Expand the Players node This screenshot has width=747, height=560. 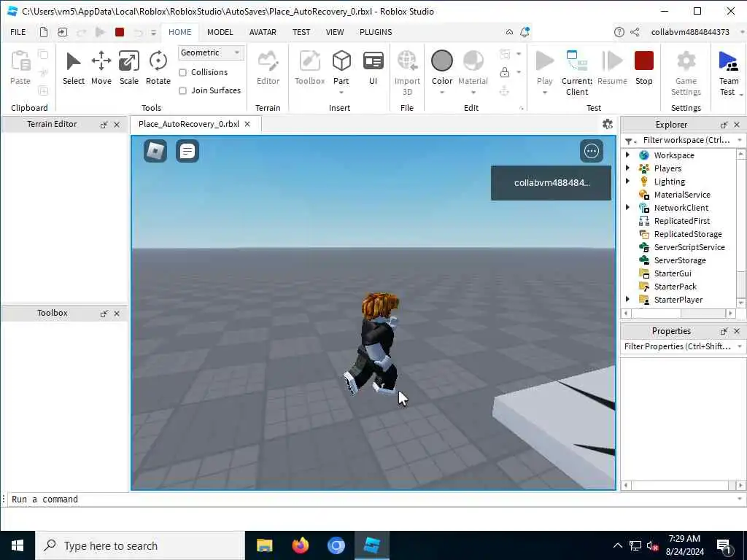pos(627,168)
